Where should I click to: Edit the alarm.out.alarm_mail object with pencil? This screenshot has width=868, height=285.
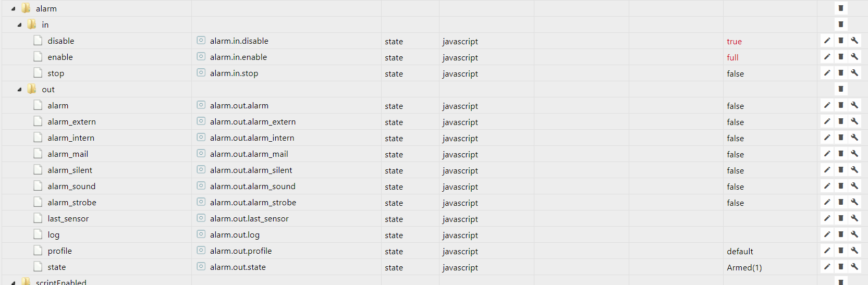pos(827,154)
